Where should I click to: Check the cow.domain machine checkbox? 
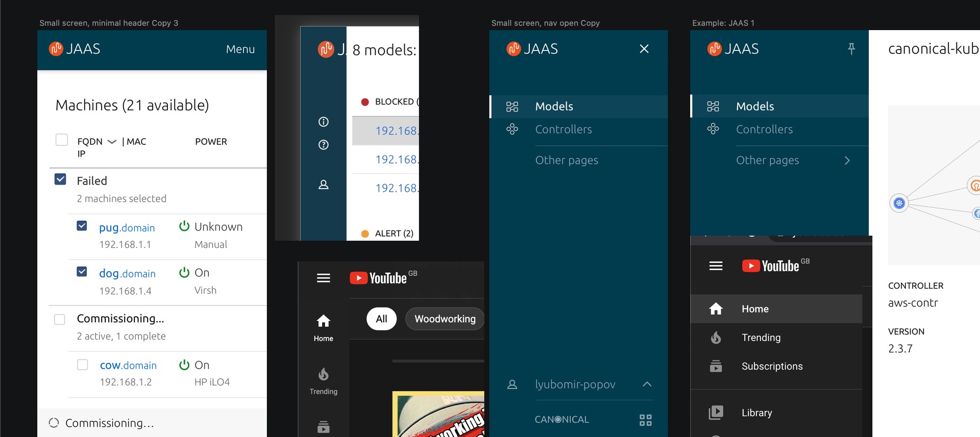83,365
